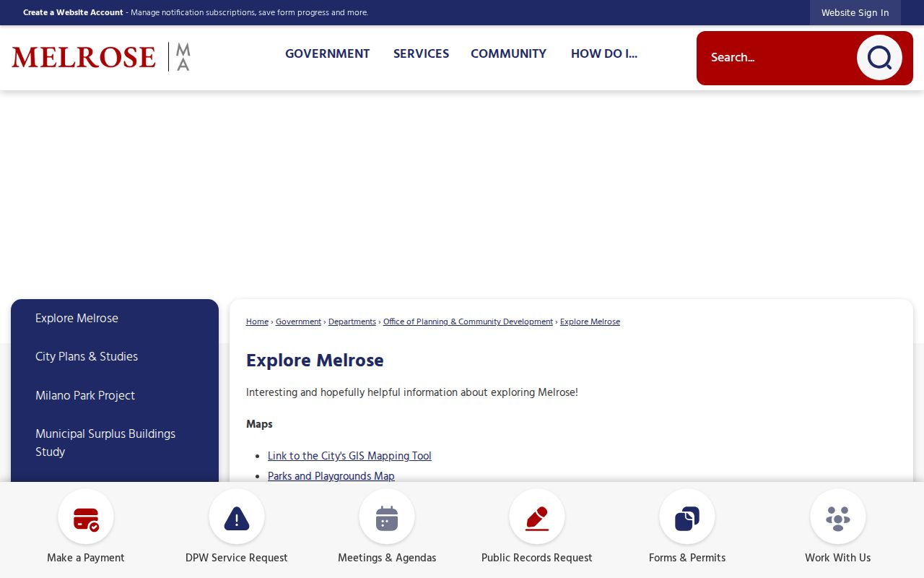Viewport: 924px width, 578px height.
Task: Click the Home breadcrumb link
Action: coord(257,322)
